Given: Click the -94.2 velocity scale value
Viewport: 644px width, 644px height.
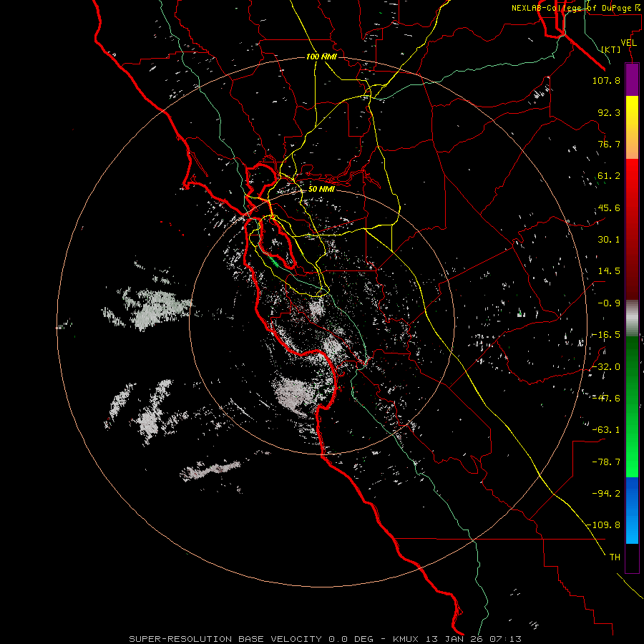Looking at the screenshot, I should [606, 493].
